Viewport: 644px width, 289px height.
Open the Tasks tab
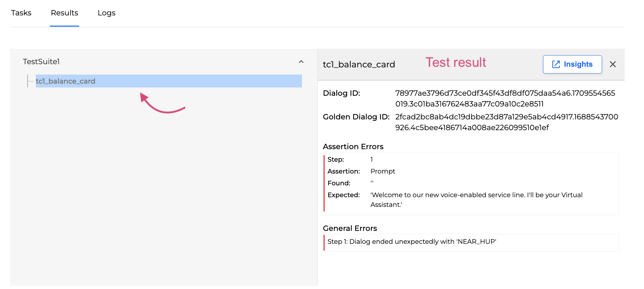[x=21, y=13]
